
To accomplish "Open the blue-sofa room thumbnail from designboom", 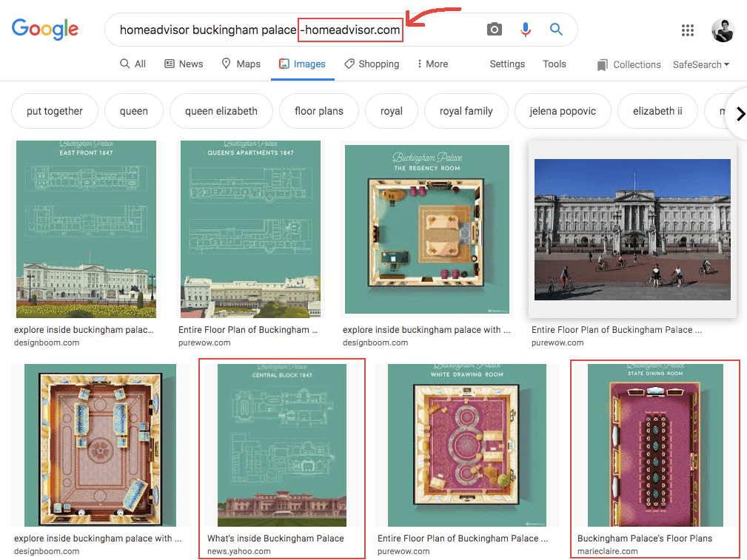I will (100, 445).
